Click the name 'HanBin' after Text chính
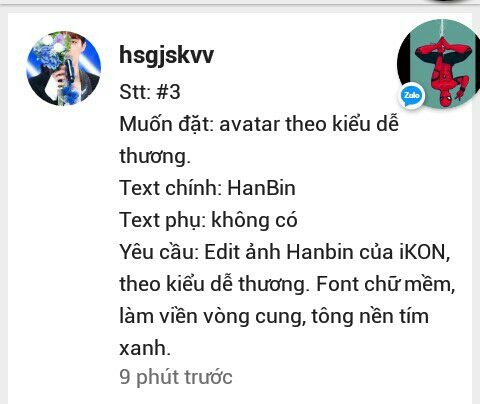Viewport: 480px width, 404px height. (261, 188)
